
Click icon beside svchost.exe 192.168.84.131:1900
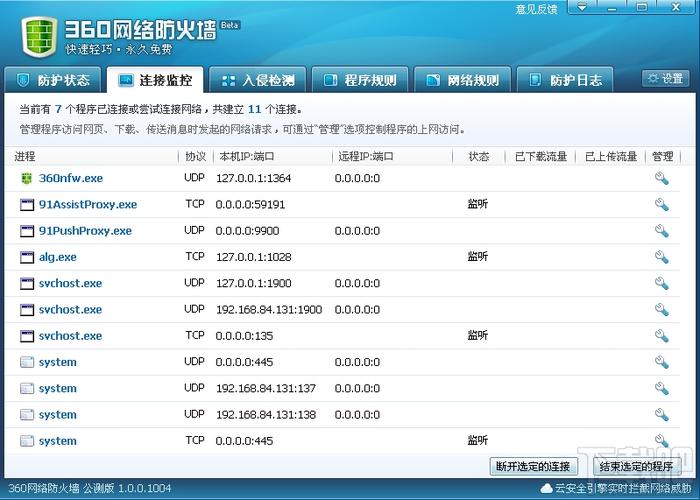click(27, 310)
